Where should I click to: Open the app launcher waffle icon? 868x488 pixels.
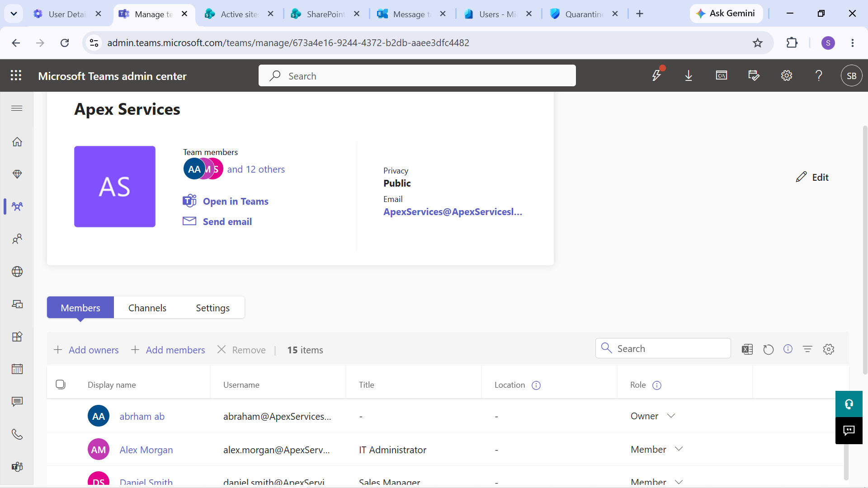point(16,75)
